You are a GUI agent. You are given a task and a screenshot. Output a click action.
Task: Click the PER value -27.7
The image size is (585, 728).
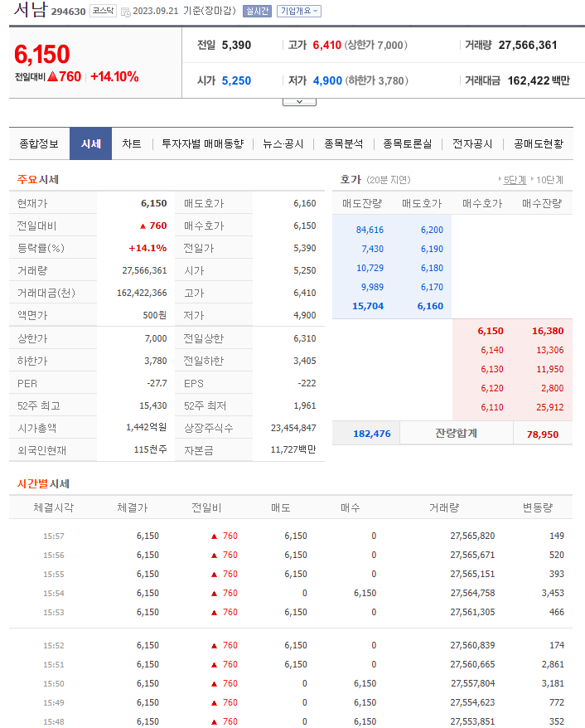157,384
